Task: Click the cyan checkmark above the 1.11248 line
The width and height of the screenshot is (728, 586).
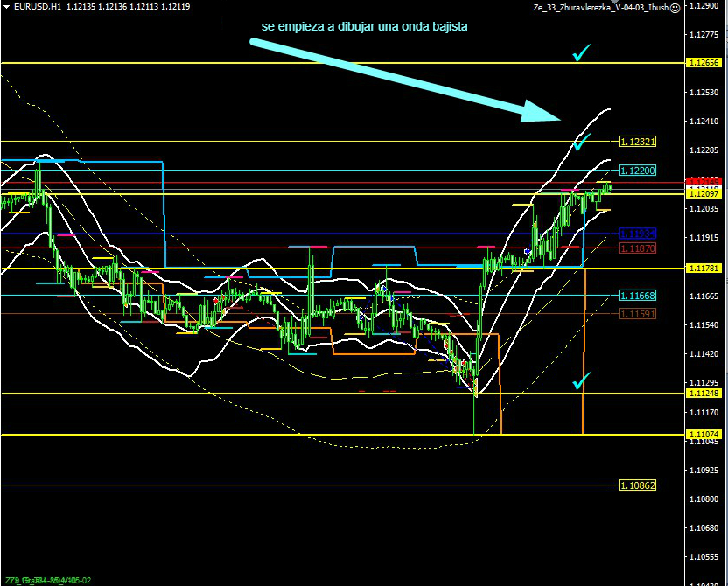Action: pos(582,380)
